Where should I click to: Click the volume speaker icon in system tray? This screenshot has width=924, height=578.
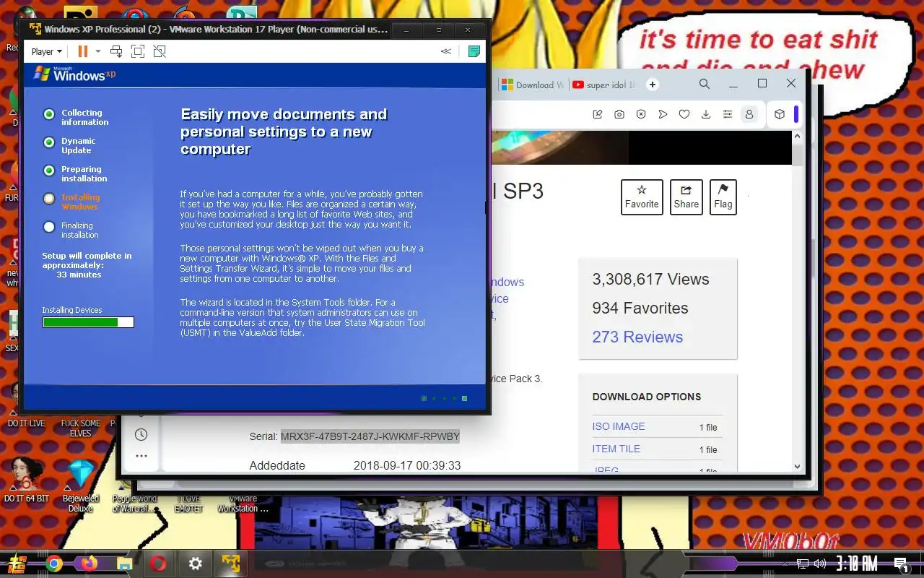pyautogui.click(x=819, y=564)
